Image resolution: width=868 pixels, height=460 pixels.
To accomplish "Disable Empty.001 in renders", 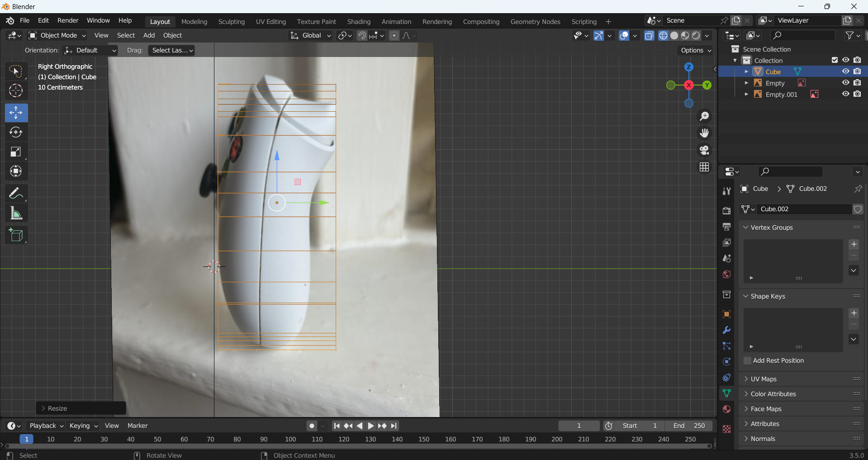I will coord(857,94).
